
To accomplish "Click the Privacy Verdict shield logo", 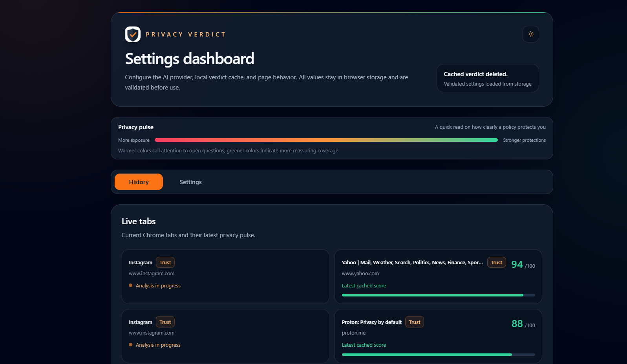I will (133, 35).
